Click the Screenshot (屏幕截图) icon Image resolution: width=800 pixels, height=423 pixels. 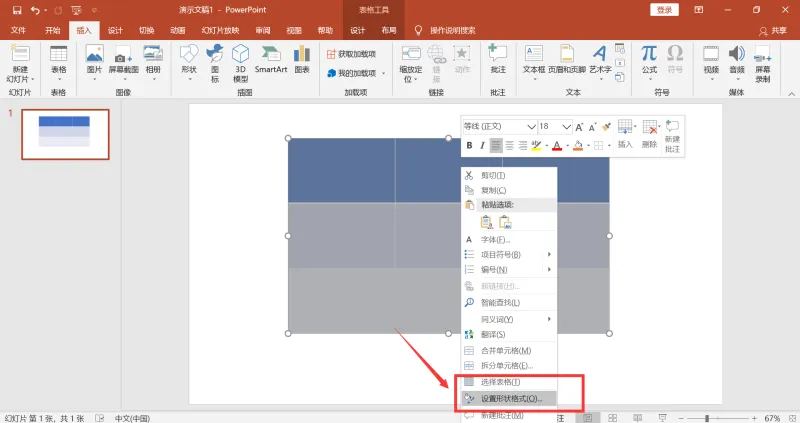[123, 63]
